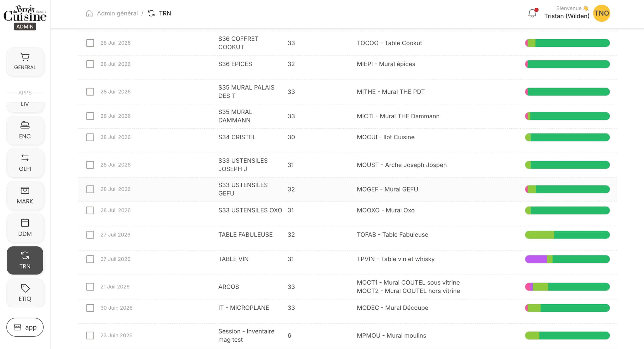The height and width of the screenshot is (349, 644).
Task: Open the GLPI transfer app
Action: [25, 163]
